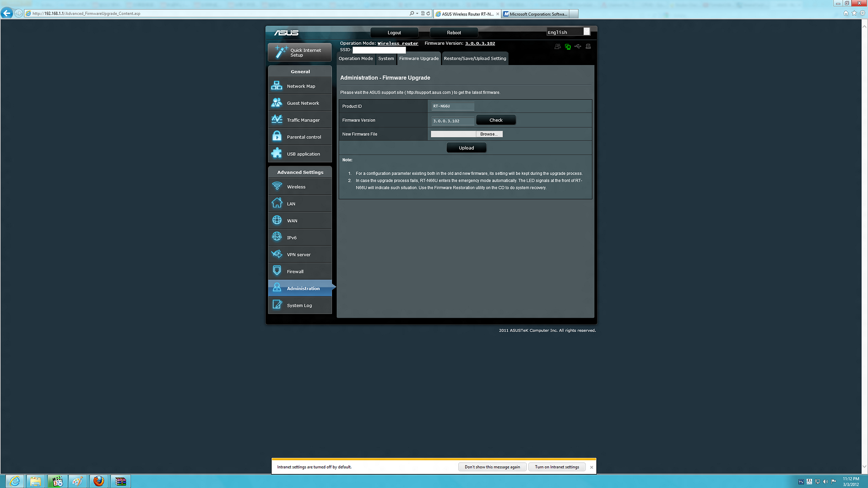The width and height of the screenshot is (868, 488).
Task: Open the browser address bar search dropdown
Action: (x=417, y=14)
